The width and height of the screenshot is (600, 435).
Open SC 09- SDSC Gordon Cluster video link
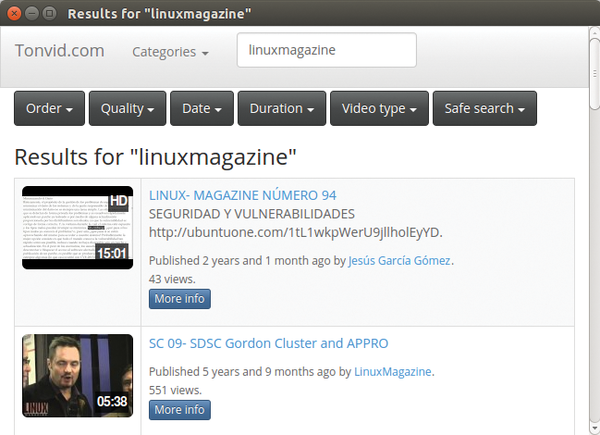[269, 344]
